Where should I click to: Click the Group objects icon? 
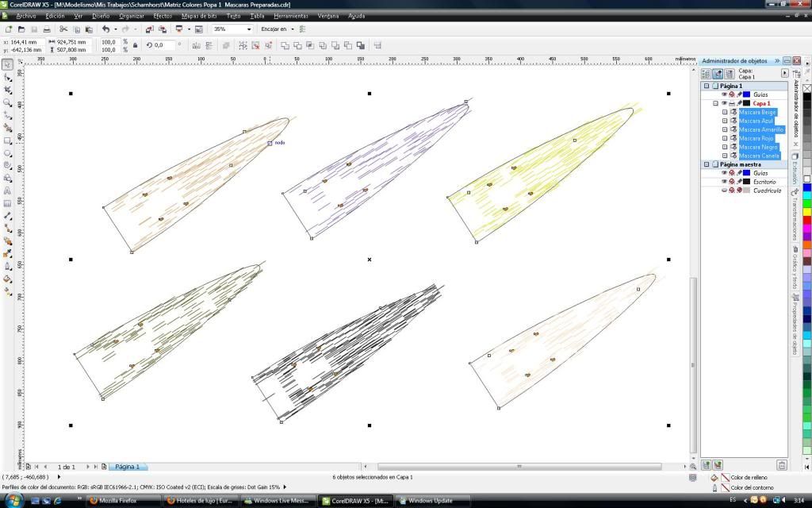tap(243, 45)
